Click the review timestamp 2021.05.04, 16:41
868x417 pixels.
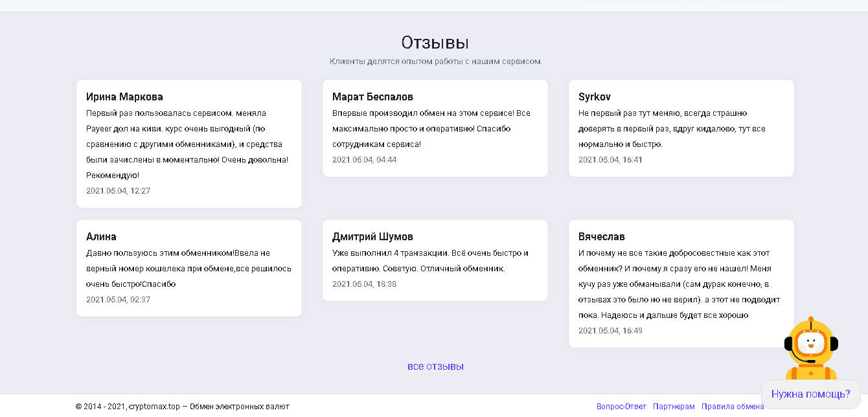tap(610, 160)
